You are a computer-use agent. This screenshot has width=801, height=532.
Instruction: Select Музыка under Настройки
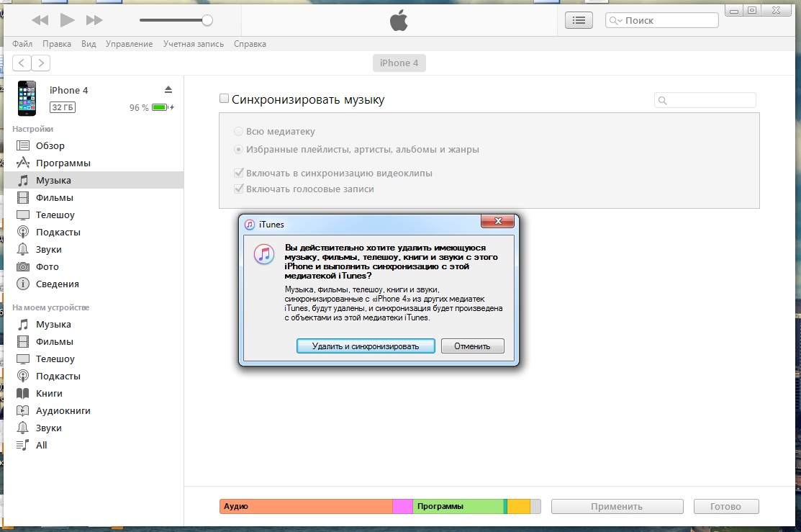(94, 181)
